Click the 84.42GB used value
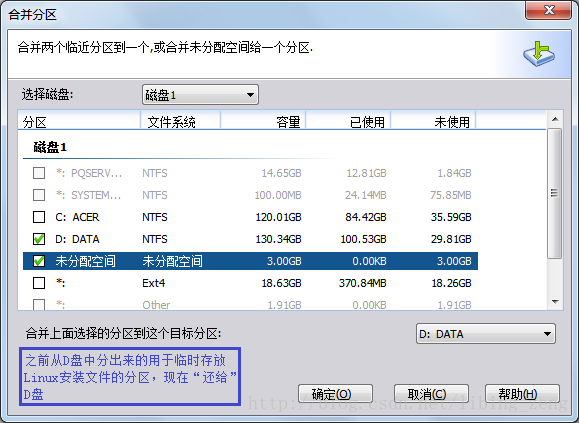The width and height of the screenshot is (579, 423). pyautogui.click(x=366, y=217)
